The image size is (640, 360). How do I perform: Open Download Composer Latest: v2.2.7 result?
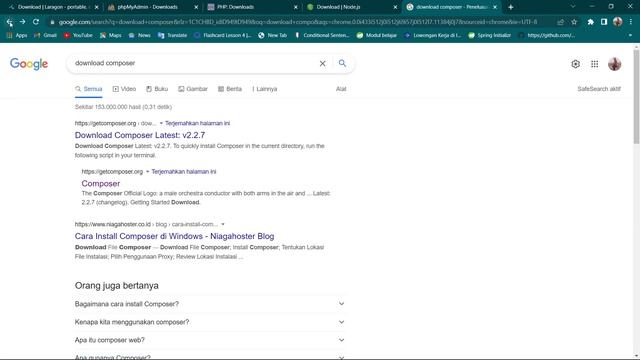[140, 135]
